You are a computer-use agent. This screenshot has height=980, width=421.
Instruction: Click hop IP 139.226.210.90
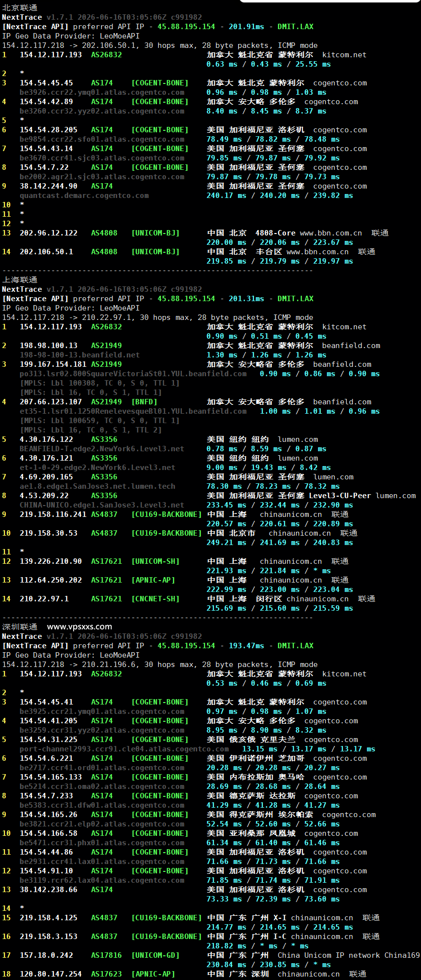(x=51, y=561)
